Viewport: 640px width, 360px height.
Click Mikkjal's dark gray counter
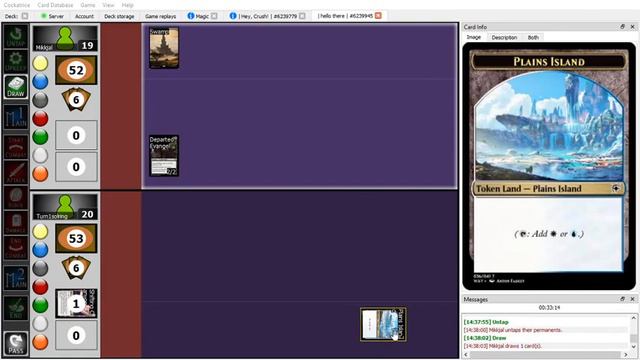tap(40, 100)
